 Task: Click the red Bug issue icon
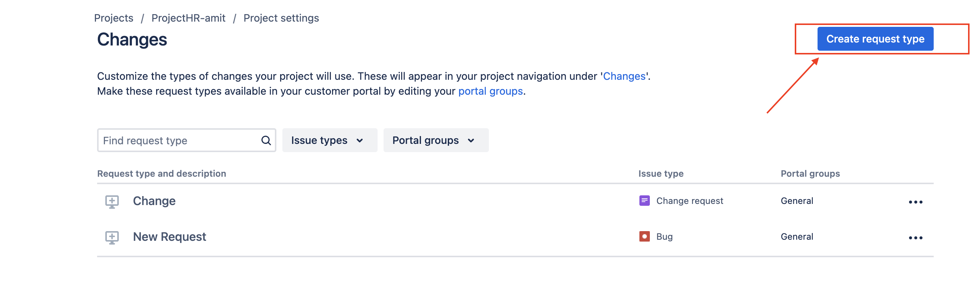point(644,237)
